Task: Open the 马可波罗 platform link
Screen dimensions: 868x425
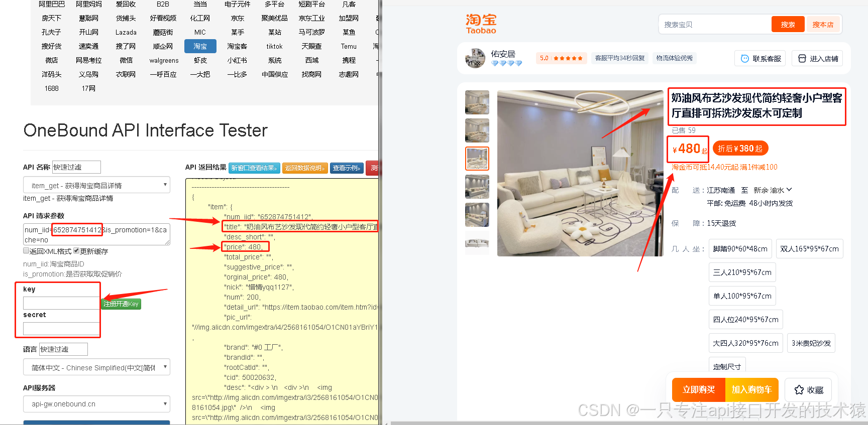Action: (311, 32)
